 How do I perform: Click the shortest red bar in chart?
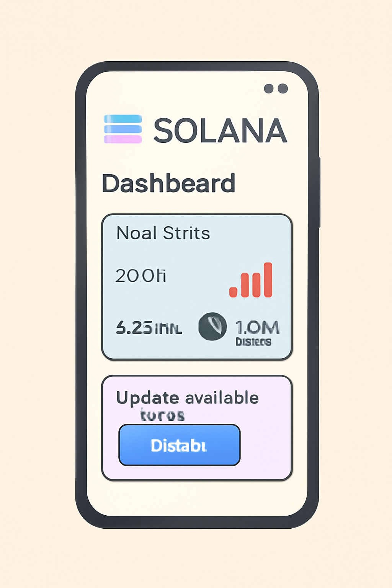(x=233, y=291)
